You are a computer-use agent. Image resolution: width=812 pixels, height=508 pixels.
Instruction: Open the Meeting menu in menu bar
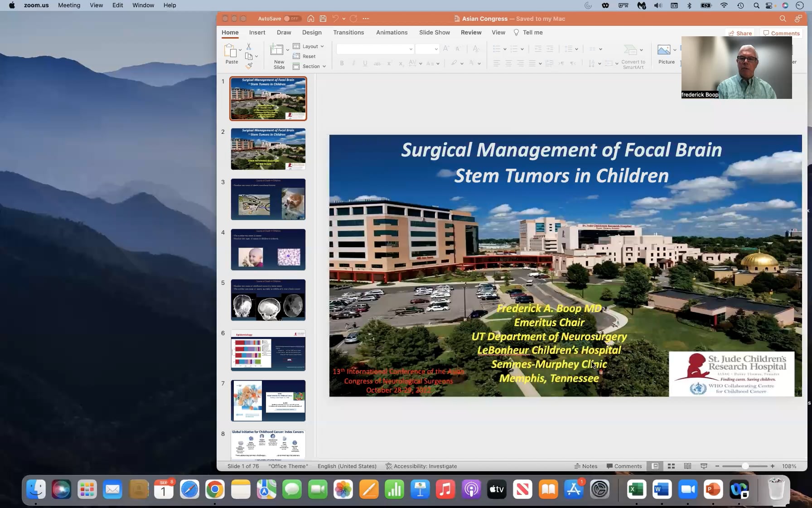[69, 5]
